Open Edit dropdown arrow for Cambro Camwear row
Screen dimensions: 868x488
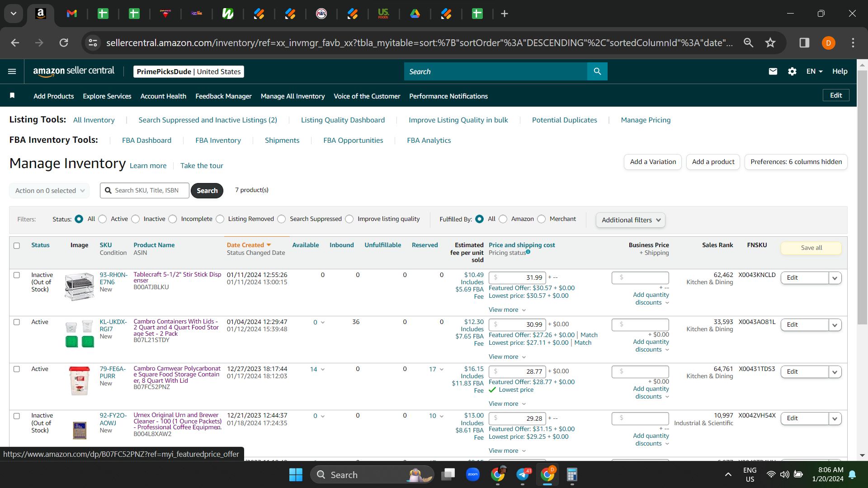tap(835, 372)
